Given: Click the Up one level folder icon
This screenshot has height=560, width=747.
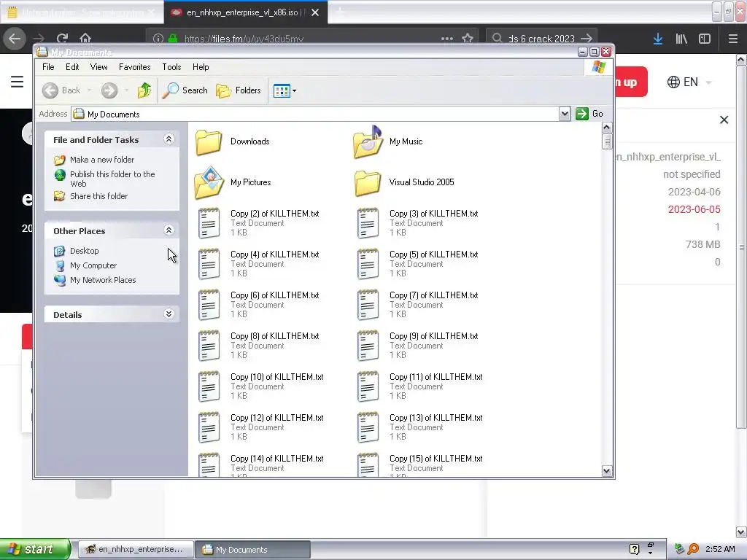Looking at the screenshot, I should (144, 90).
